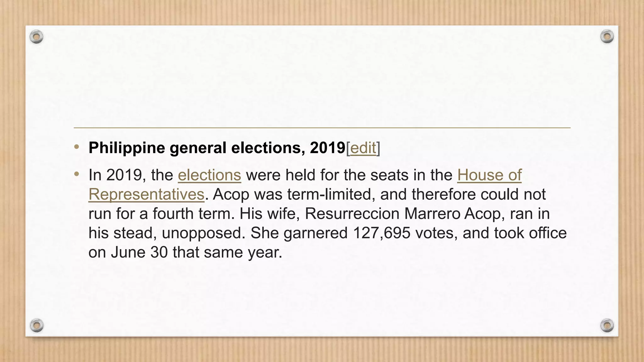The width and height of the screenshot is (644, 362).
Task: Click the bullet before the bold heading
Action: pyautogui.click(x=76, y=147)
